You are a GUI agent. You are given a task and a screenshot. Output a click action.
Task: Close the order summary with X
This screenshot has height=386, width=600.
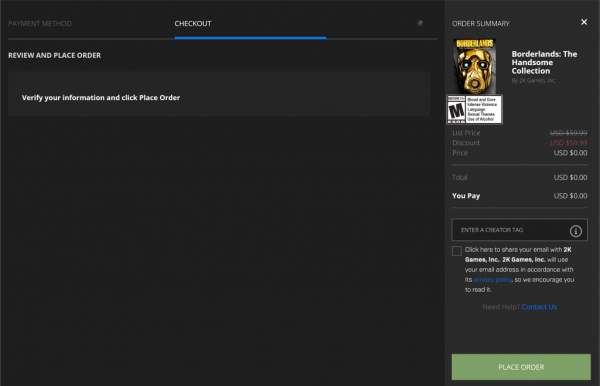tap(584, 22)
